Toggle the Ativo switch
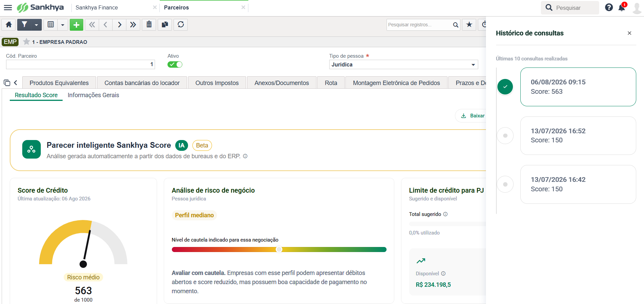Viewport: 644px width, 304px height. pyautogui.click(x=175, y=64)
